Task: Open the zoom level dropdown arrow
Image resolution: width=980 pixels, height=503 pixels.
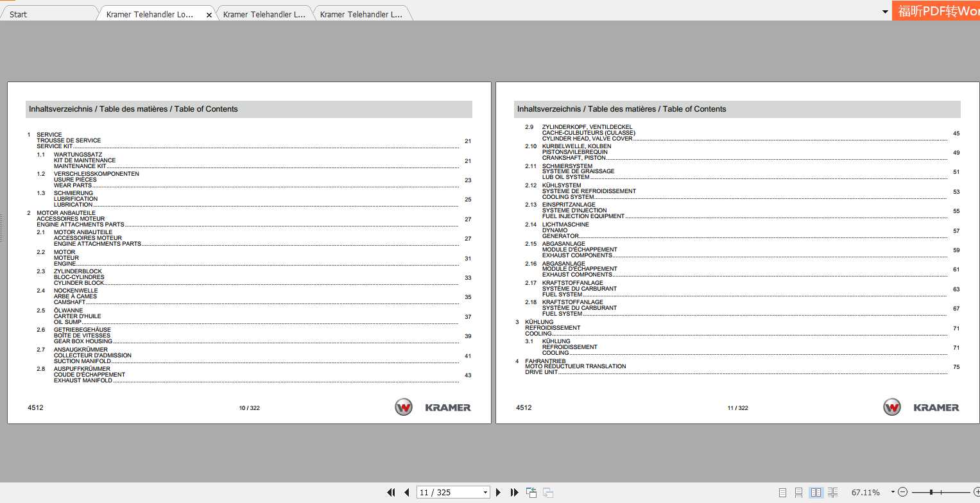Action: pos(893,493)
